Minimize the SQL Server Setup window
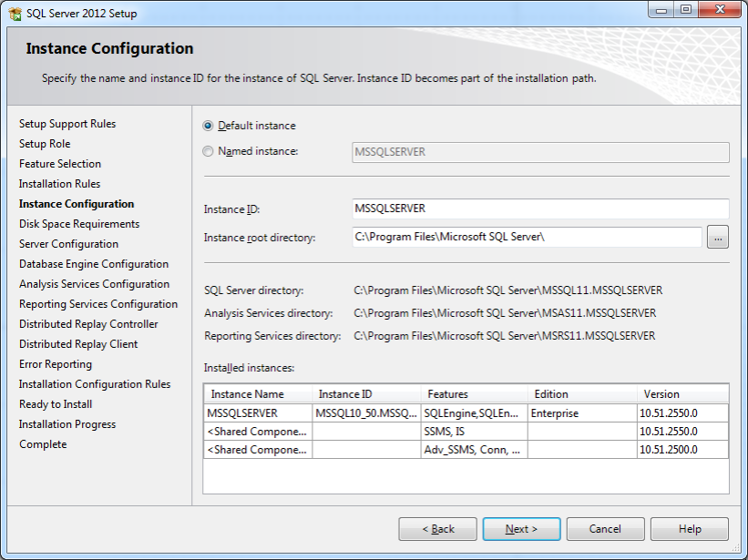 coord(661,10)
